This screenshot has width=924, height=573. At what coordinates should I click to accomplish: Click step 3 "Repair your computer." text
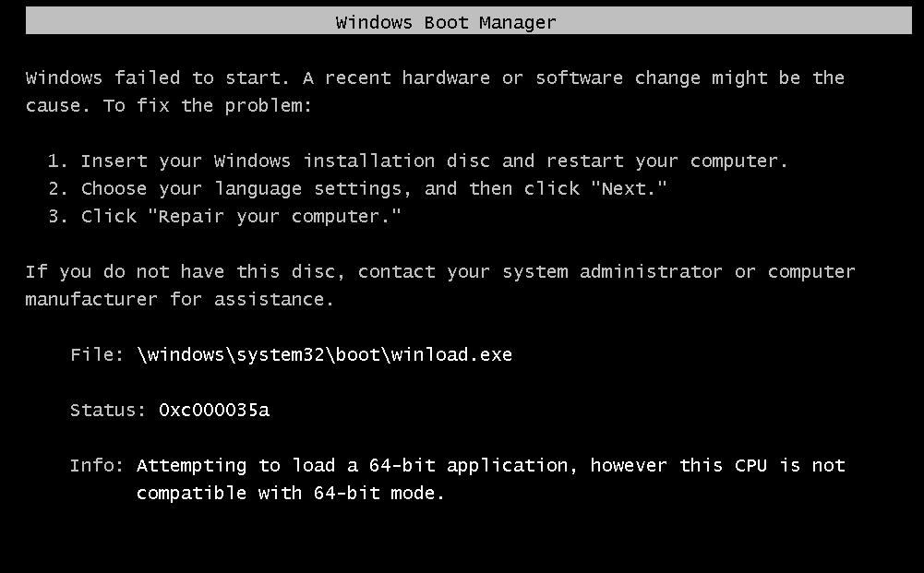pos(280,217)
